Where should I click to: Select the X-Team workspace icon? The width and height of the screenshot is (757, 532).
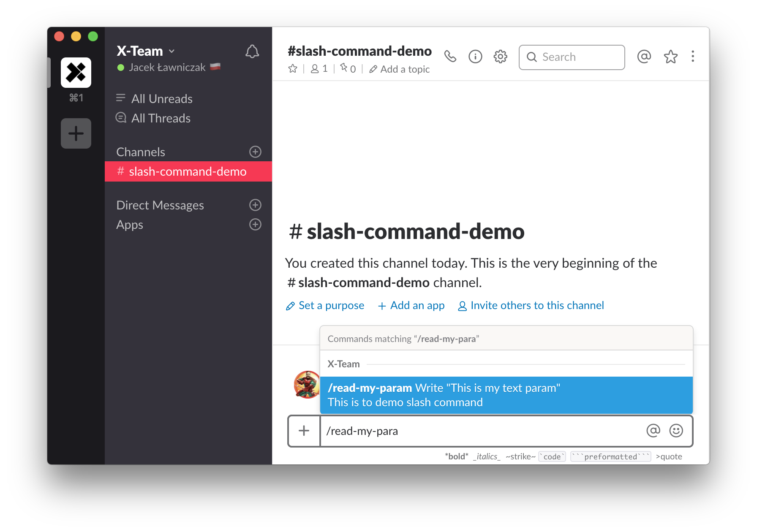click(x=76, y=73)
